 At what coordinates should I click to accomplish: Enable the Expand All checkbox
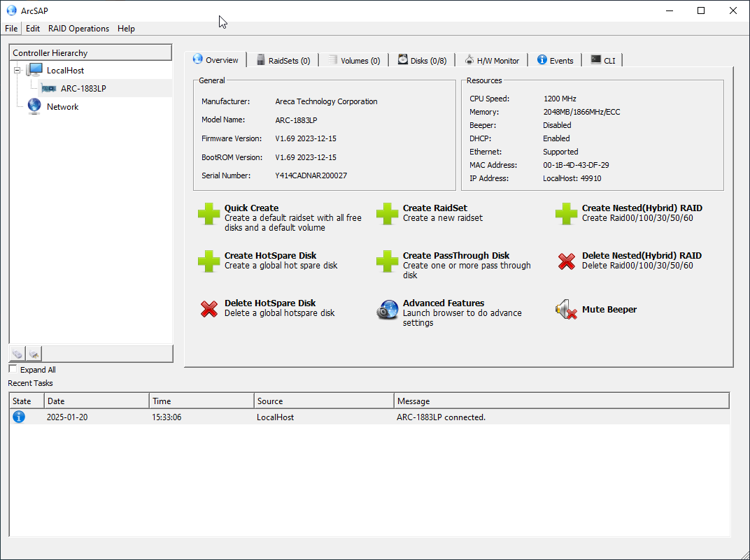[13, 369]
